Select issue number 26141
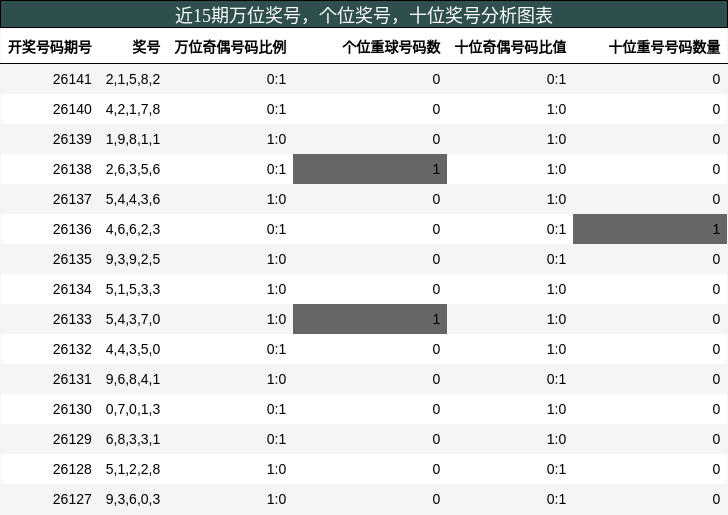 point(72,79)
